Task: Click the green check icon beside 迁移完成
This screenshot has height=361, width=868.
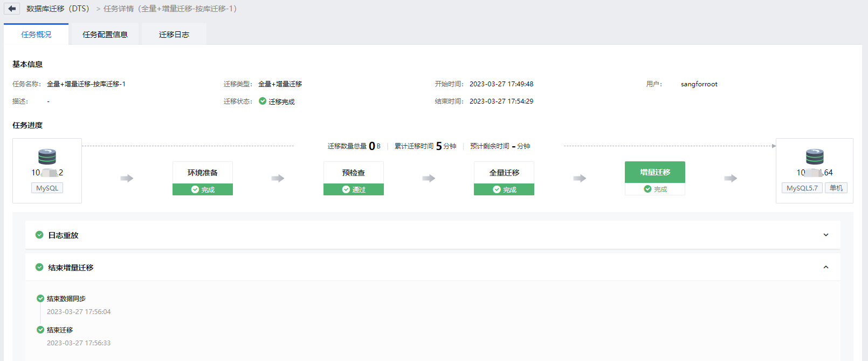Action: [x=263, y=101]
